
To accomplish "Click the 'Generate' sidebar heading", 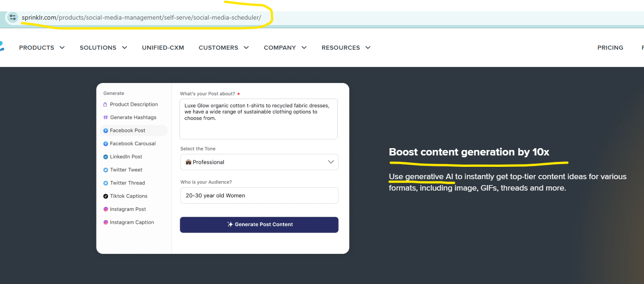I will coord(114,93).
